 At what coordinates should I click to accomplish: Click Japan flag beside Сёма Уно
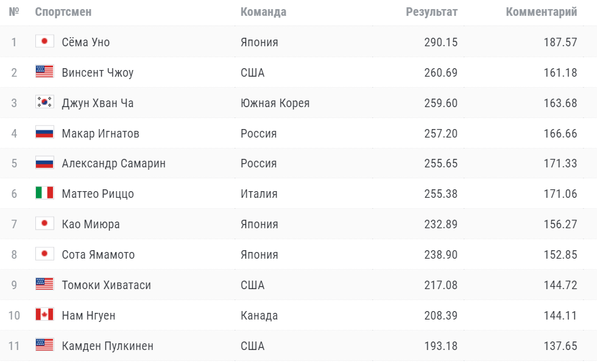44,41
